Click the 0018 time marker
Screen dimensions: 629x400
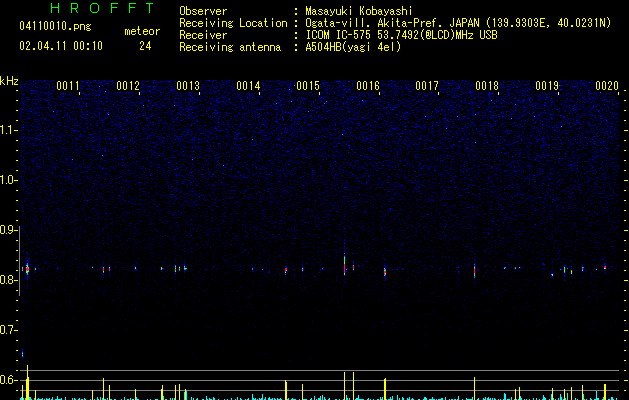pyautogui.click(x=487, y=86)
